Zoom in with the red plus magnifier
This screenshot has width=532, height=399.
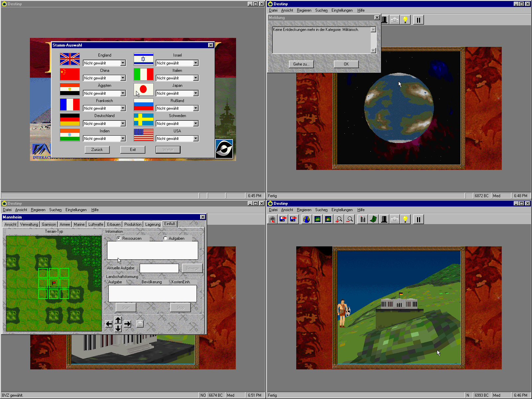tap(339, 219)
